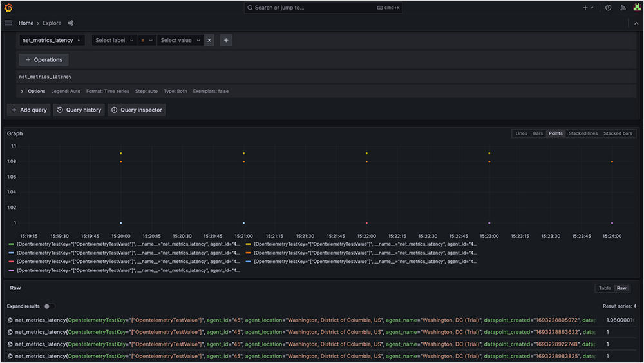Switch graph style to Points

555,133
